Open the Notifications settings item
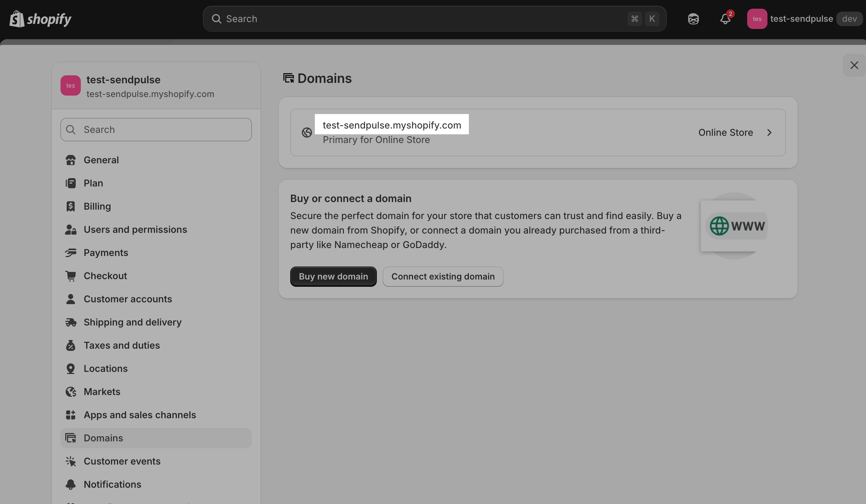Image resolution: width=866 pixels, height=504 pixels. 112,484
